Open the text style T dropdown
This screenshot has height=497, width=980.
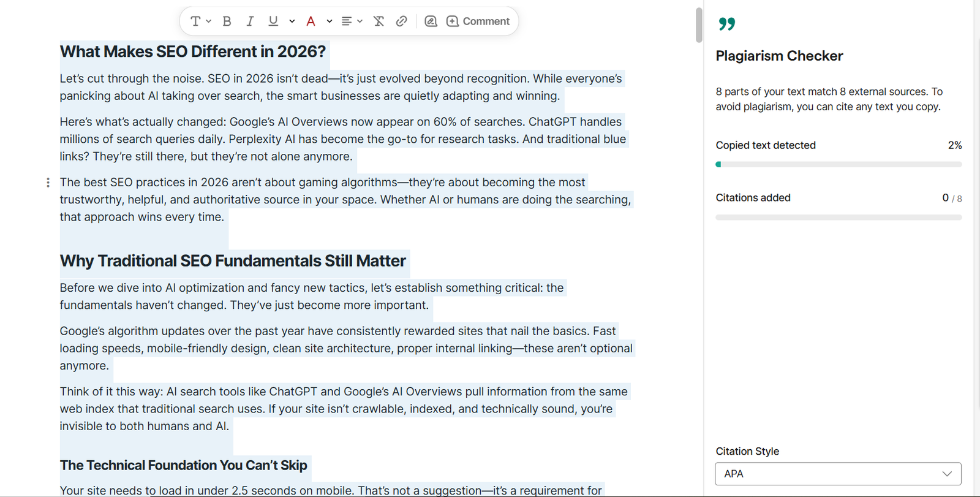[200, 21]
